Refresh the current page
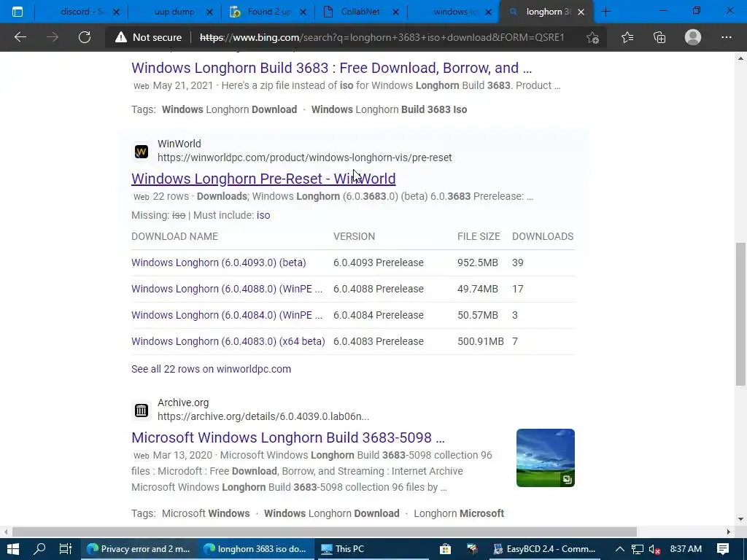The height and width of the screenshot is (560, 747). click(85, 37)
